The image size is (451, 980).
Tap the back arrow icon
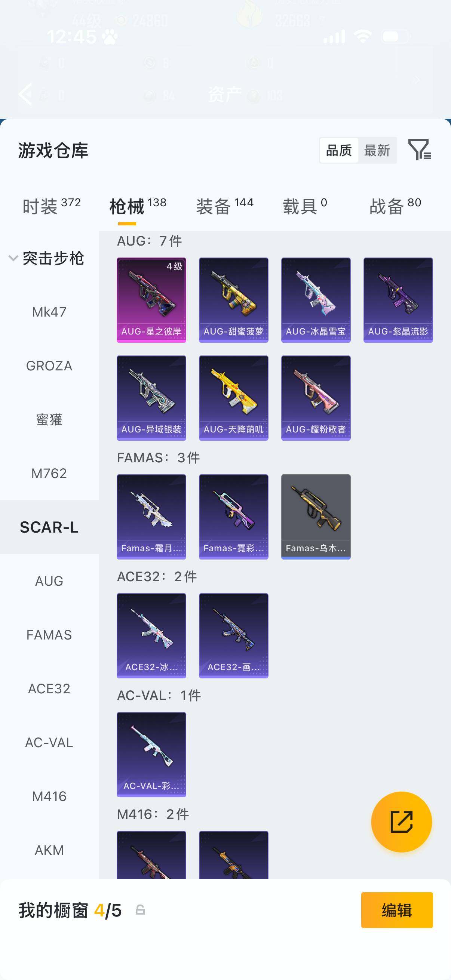(x=25, y=93)
